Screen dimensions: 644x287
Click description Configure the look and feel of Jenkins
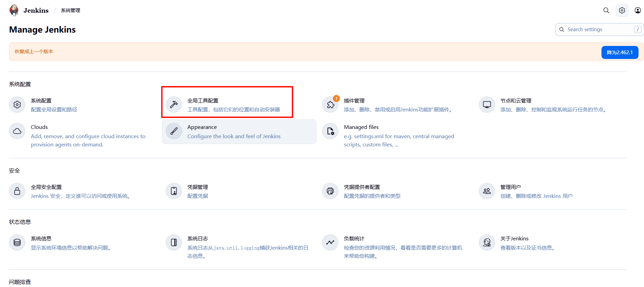(234, 136)
